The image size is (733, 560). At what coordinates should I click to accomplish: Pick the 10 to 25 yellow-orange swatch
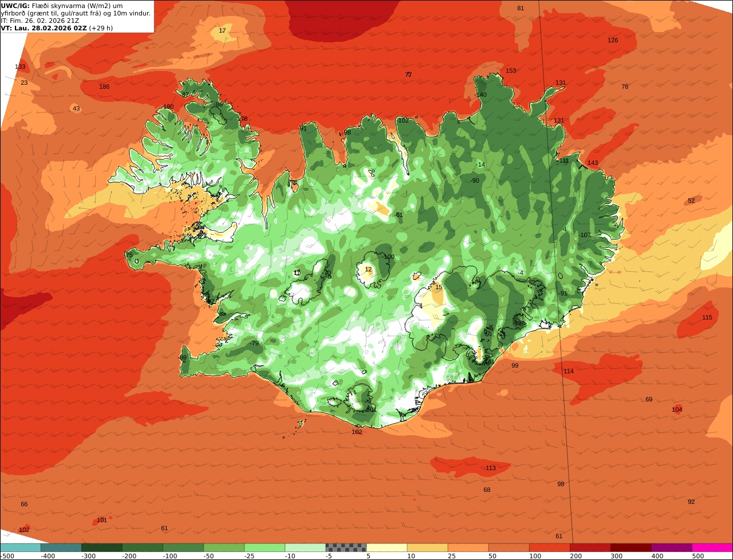pyautogui.click(x=428, y=547)
